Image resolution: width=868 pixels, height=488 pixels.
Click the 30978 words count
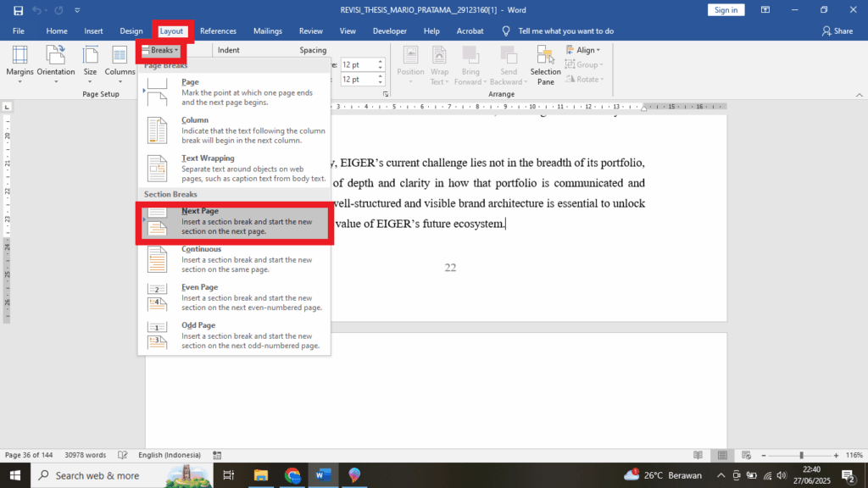point(86,455)
